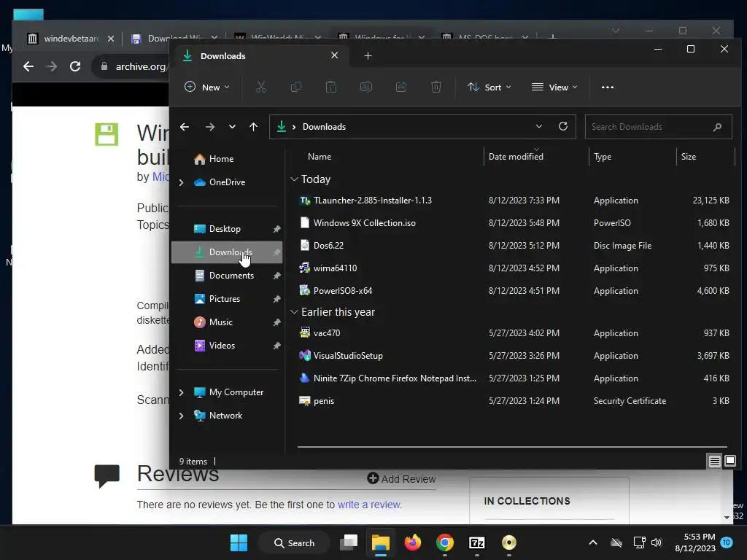The image size is (747, 560).
Task: Open the New item dropdown
Action: coord(206,87)
